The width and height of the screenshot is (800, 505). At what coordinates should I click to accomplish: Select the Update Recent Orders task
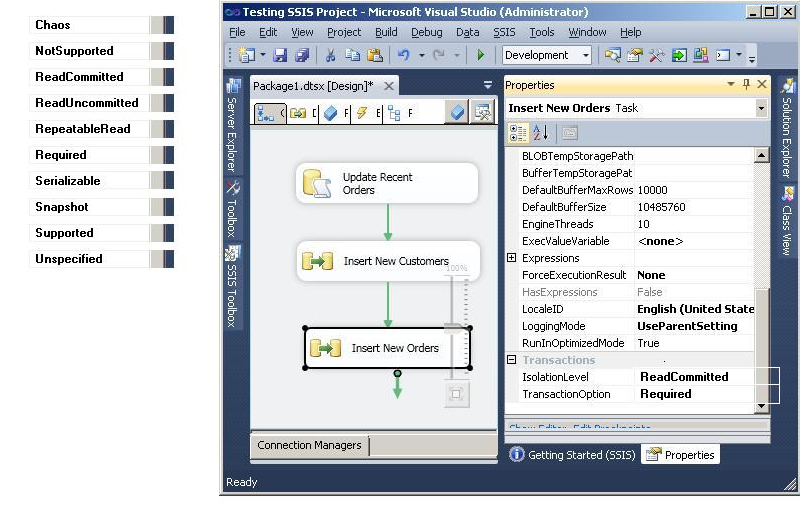(x=387, y=183)
